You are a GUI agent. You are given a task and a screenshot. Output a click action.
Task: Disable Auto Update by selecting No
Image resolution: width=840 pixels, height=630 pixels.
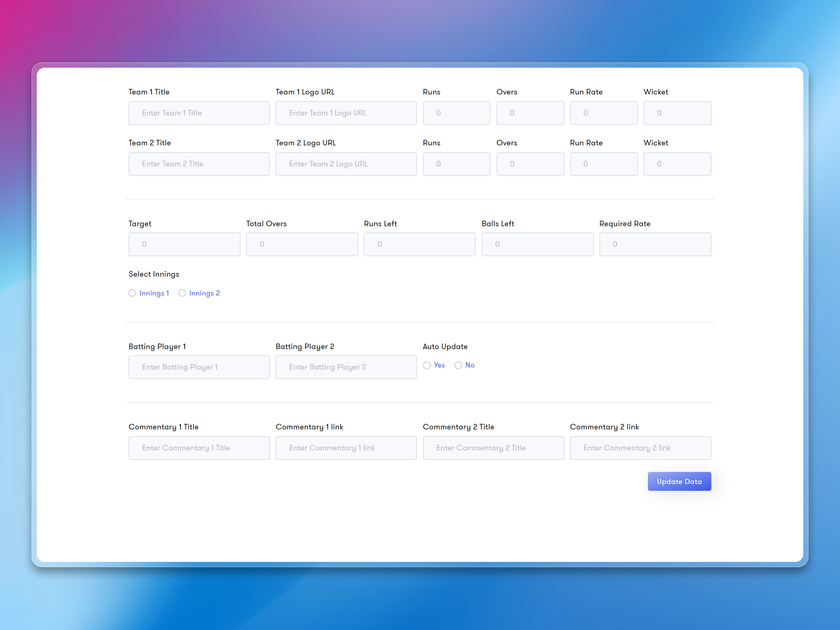tap(458, 365)
